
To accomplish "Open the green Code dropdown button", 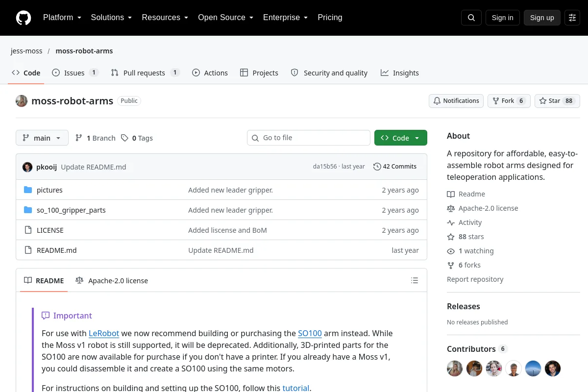I will coord(401,138).
